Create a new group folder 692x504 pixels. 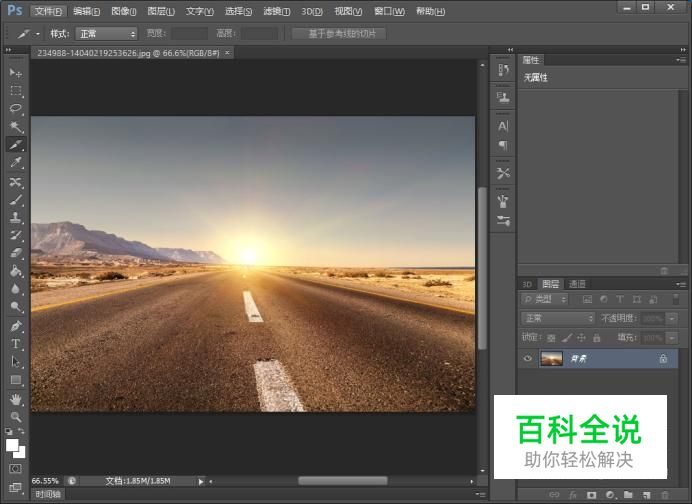tap(628, 495)
